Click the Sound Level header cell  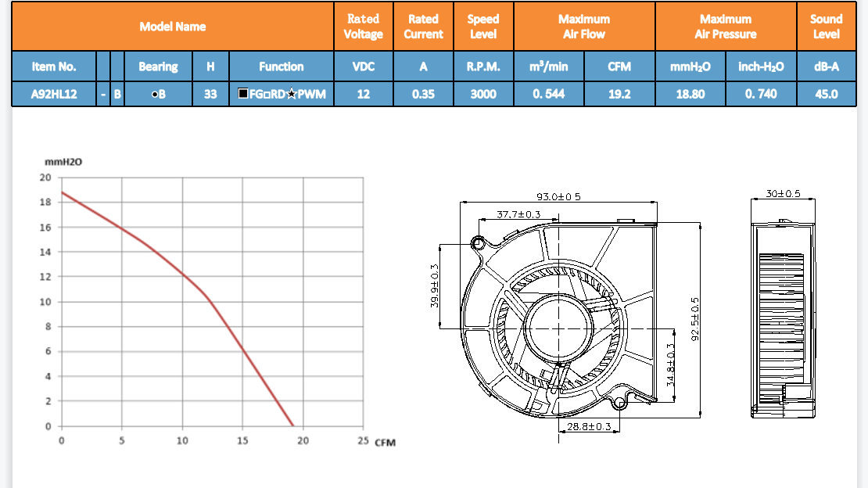(826, 27)
